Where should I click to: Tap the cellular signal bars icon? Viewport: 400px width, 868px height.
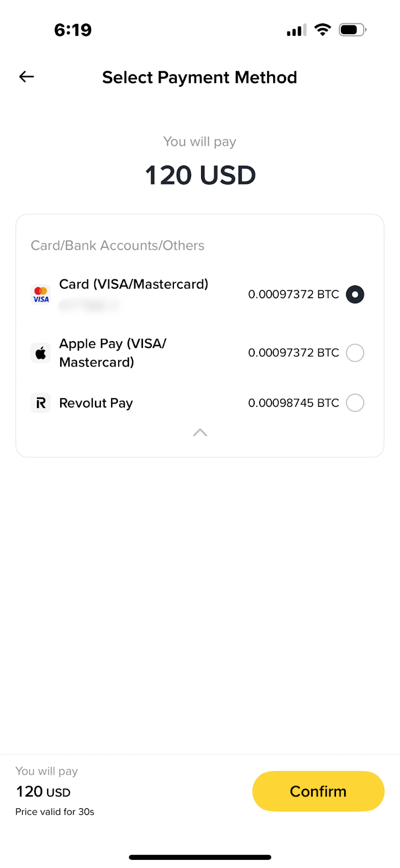(296, 30)
